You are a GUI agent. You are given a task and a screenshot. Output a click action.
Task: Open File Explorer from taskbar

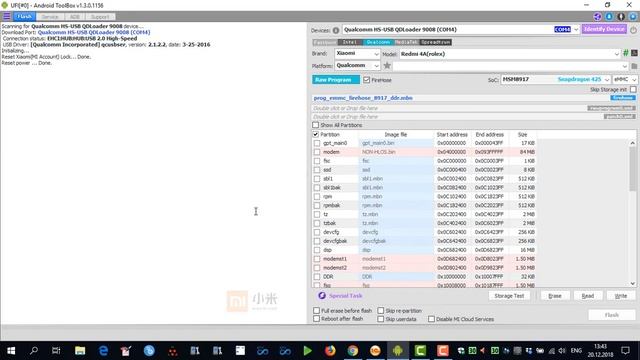(x=80, y=351)
